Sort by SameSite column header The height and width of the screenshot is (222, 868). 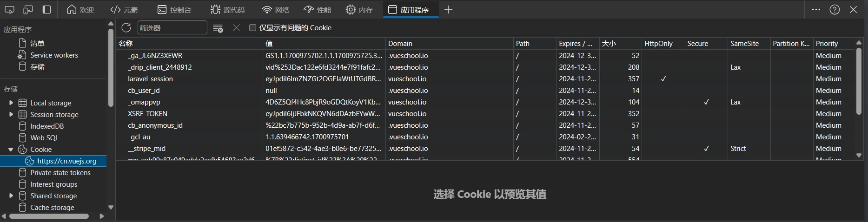point(749,44)
